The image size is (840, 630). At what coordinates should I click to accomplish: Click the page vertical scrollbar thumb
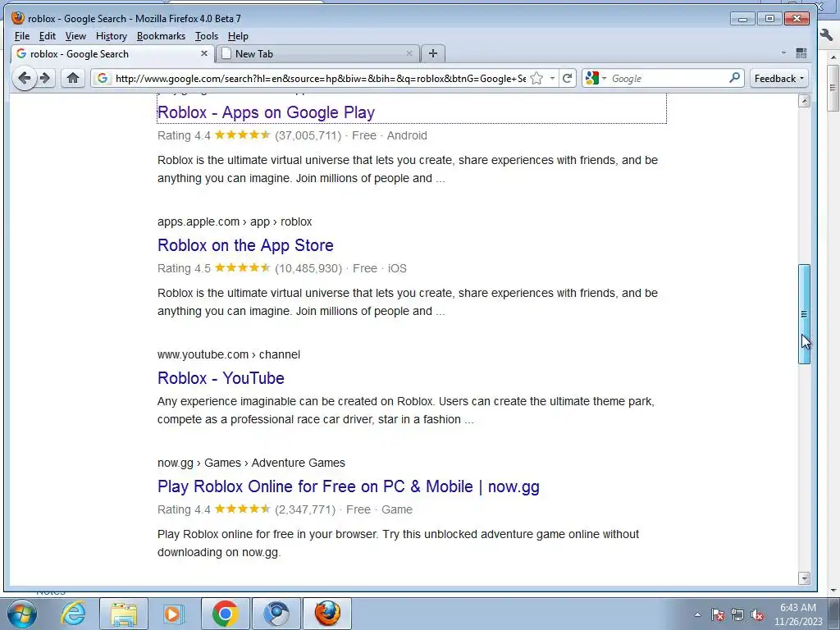[804, 314]
